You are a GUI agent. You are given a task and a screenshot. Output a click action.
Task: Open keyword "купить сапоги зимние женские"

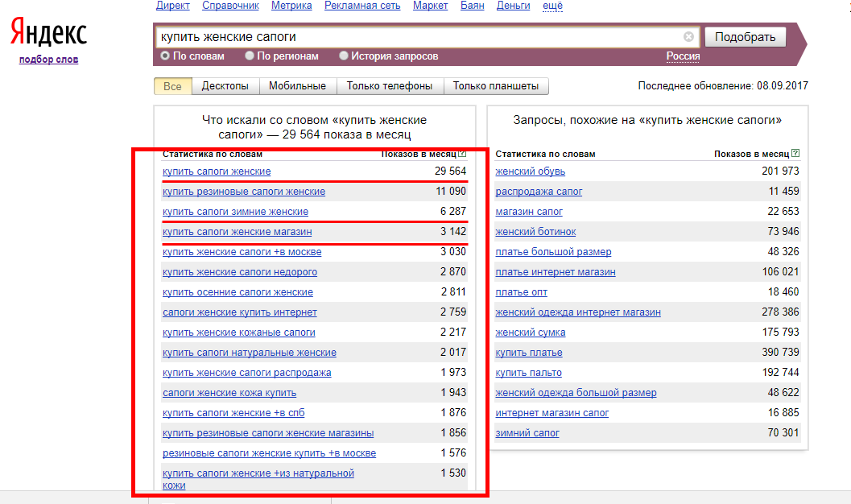[x=236, y=212]
